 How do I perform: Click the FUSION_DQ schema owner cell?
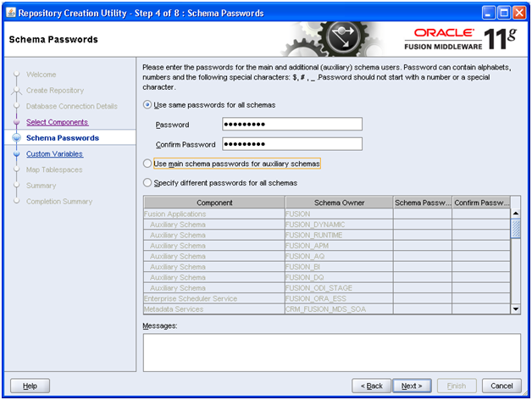(x=340, y=277)
